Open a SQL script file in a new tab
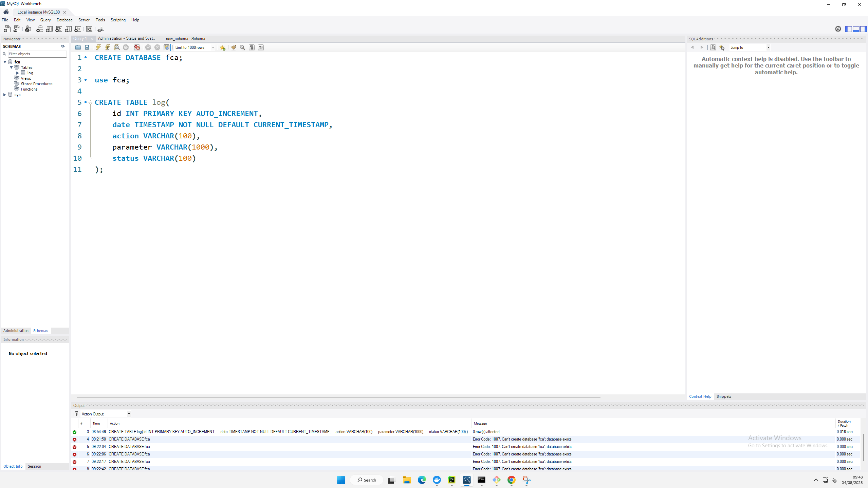 point(17,29)
